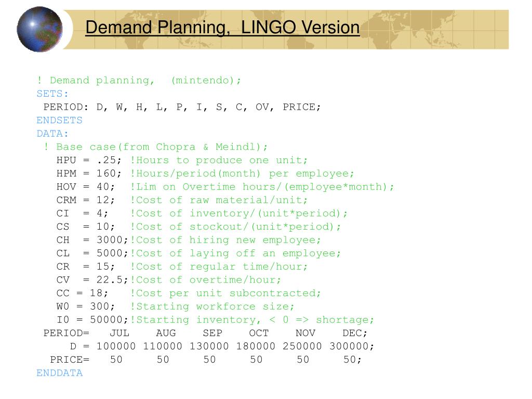Click the 'NOV' period column header
The height and width of the screenshot is (399, 532).
pos(305,333)
